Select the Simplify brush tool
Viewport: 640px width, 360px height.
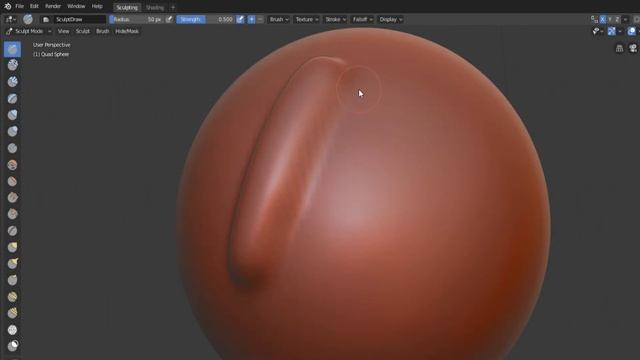tap(12, 330)
